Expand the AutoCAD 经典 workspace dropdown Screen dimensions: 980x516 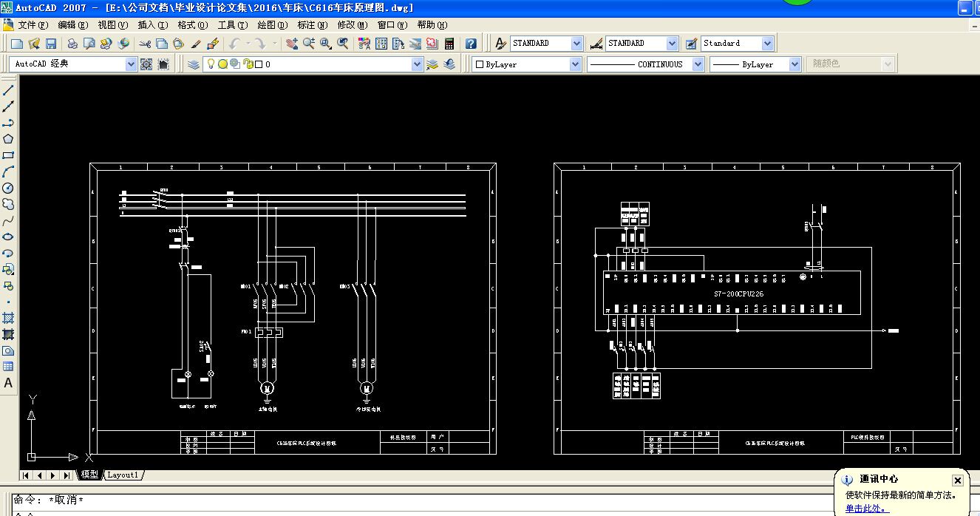coord(131,64)
